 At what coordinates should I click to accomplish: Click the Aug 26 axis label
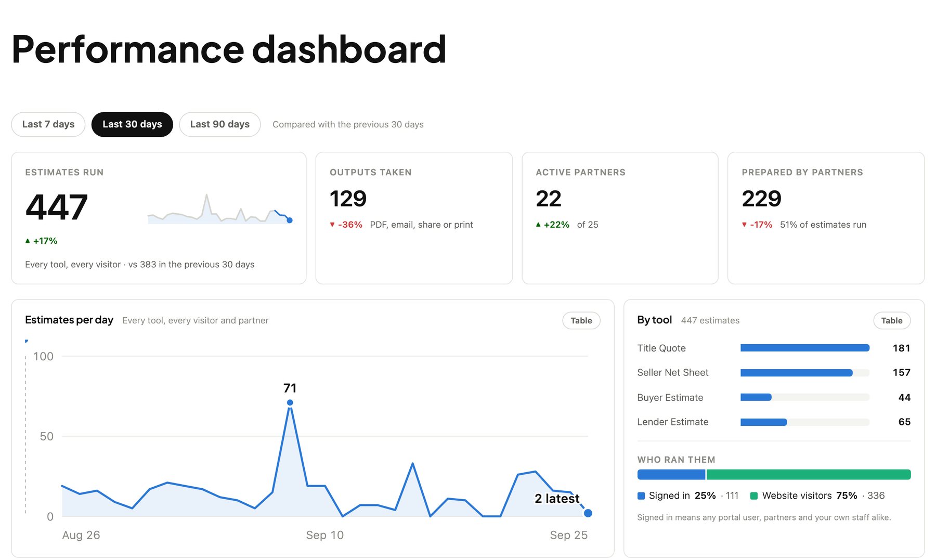pyautogui.click(x=81, y=535)
